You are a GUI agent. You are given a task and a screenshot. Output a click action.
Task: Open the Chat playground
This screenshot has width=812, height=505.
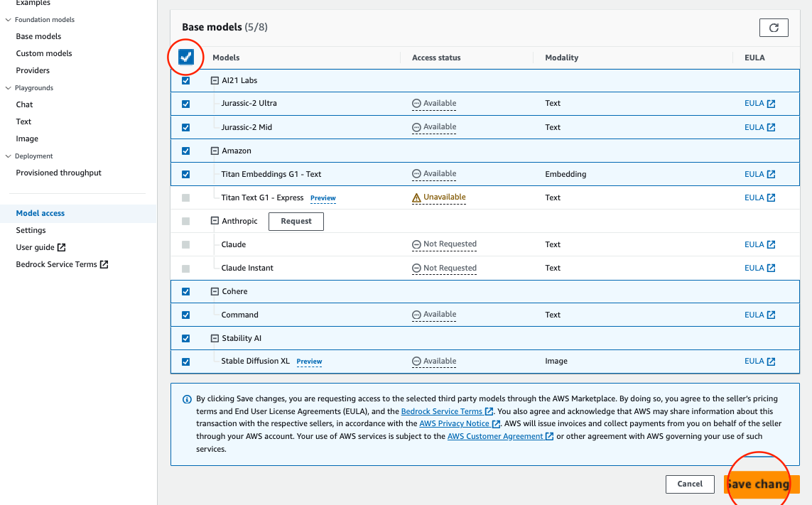[x=24, y=104]
